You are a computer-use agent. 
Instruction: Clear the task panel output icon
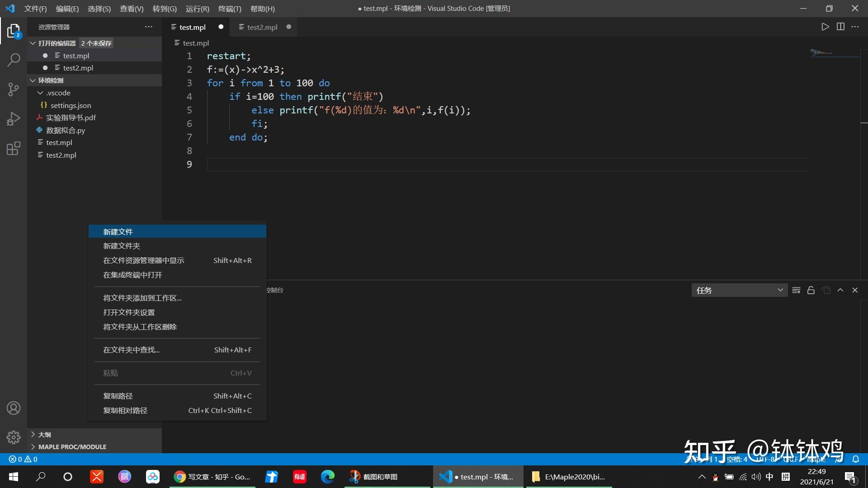(796, 290)
